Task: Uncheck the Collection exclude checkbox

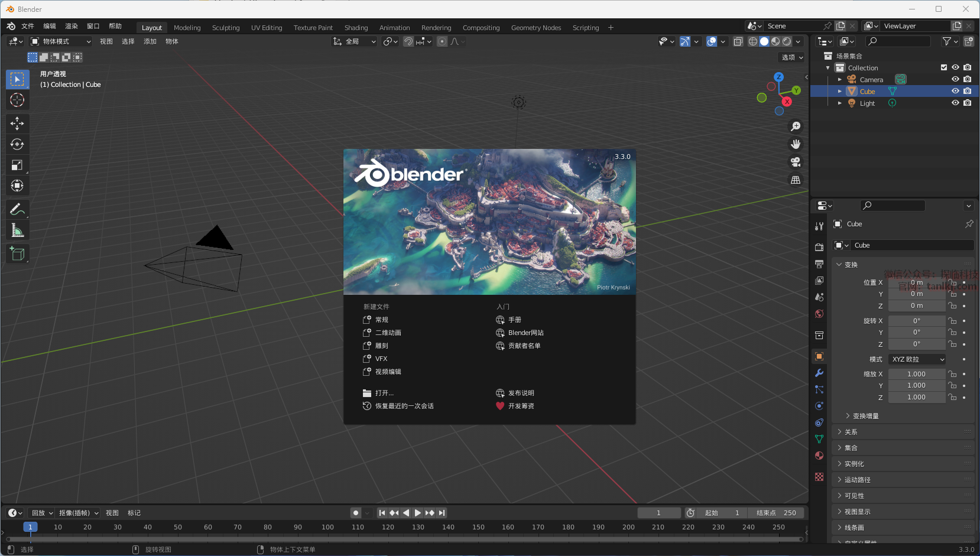Action: (944, 67)
